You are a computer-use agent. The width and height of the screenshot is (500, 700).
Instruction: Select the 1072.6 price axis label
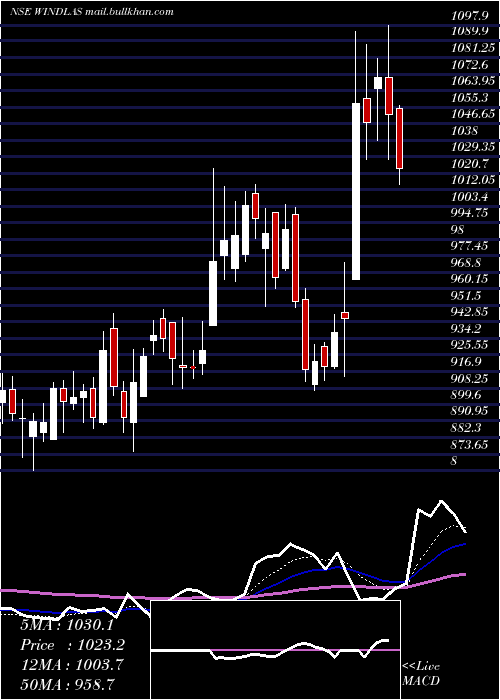468,65
